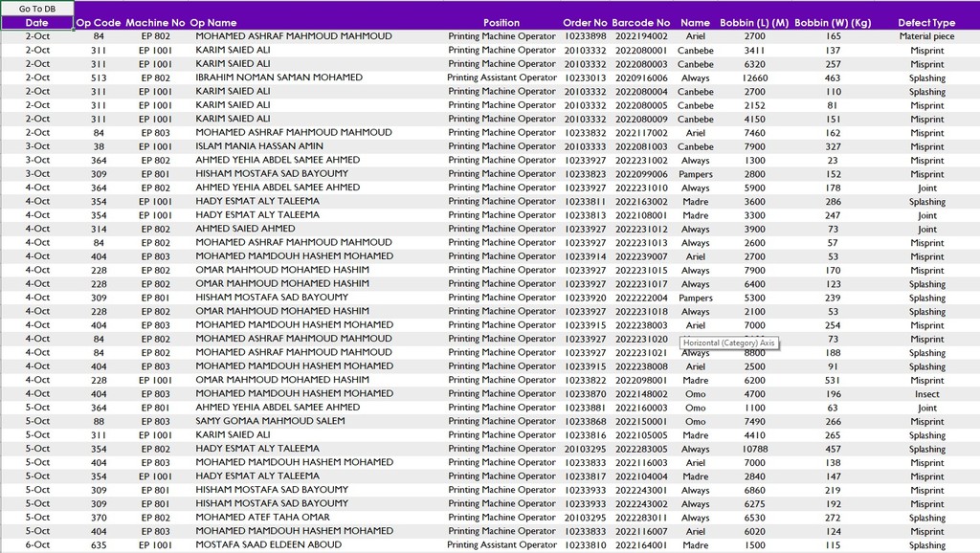The image size is (980, 553).
Task: Select order number 10233817
Action: coord(585,476)
